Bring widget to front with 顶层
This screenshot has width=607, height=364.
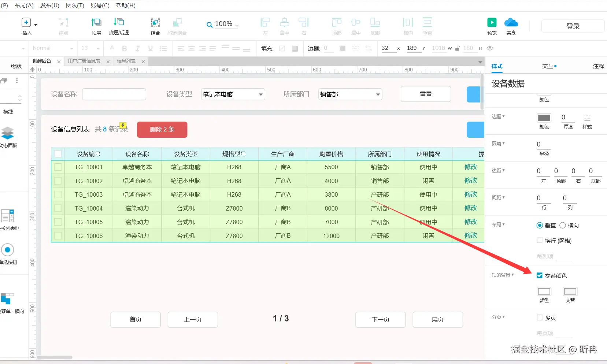pyautogui.click(x=96, y=22)
